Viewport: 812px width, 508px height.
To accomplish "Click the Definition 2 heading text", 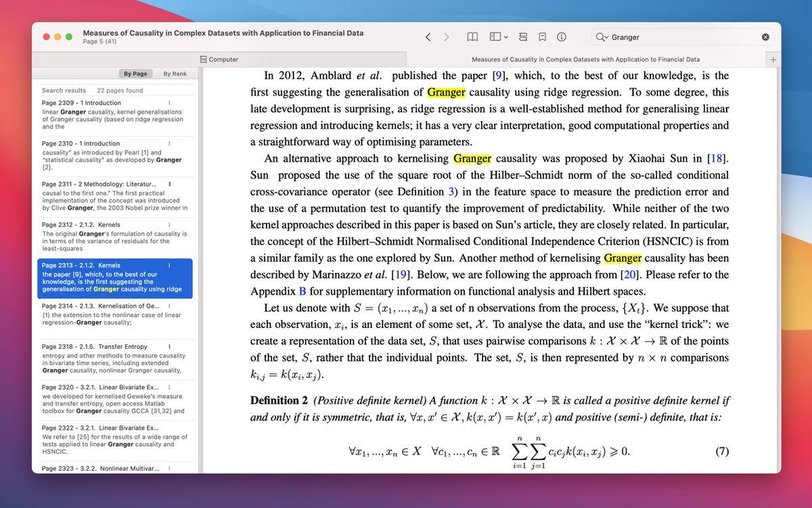I will (x=279, y=400).
